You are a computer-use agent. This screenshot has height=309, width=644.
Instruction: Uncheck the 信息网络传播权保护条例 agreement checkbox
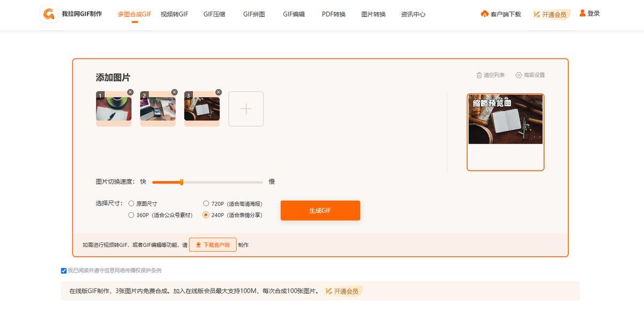[x=64, y=271]
